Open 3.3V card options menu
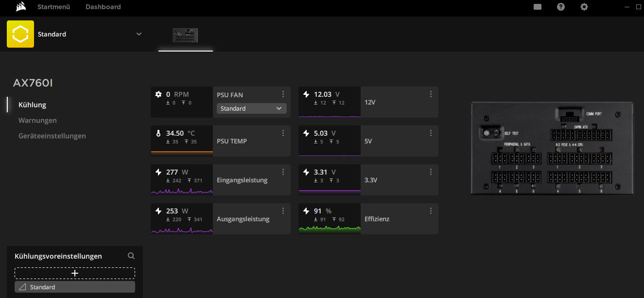Image resolution: width=644 pixels, height=298 pixels. pos(431,172)
